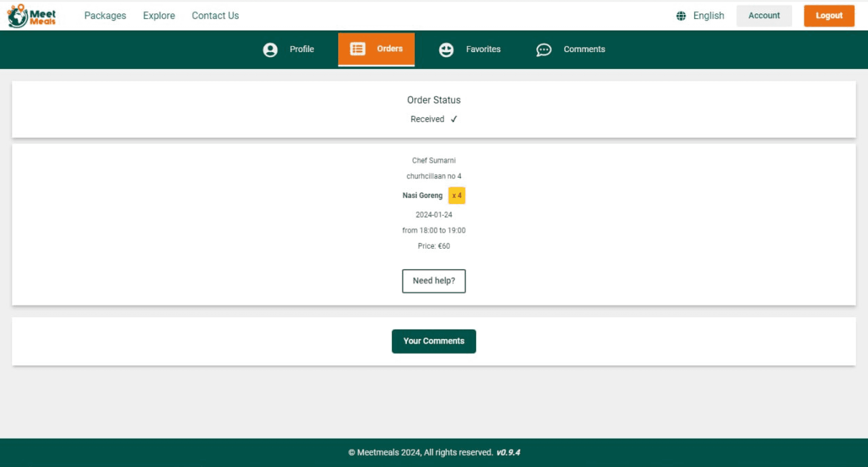Switch to the Comments tab
The width and height of the screenshot is (868, 467).
[584, 49]
